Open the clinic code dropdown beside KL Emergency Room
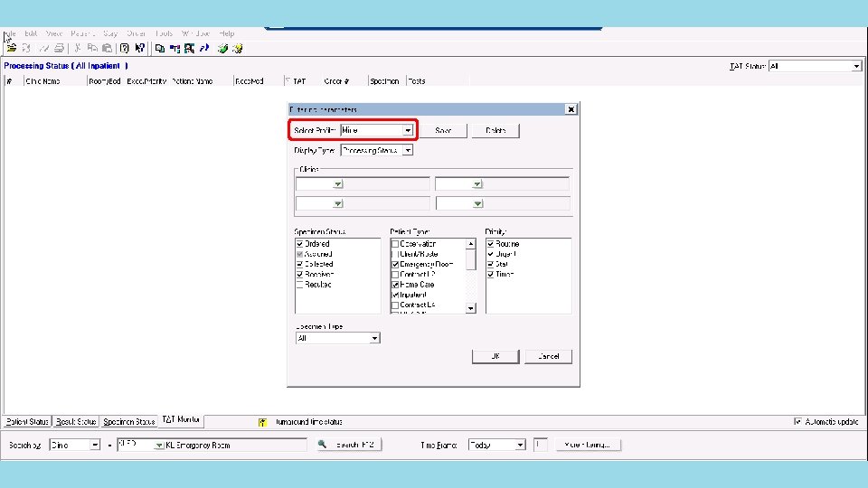The height and width of the screenshot is (488, 868). coord(159,445)
